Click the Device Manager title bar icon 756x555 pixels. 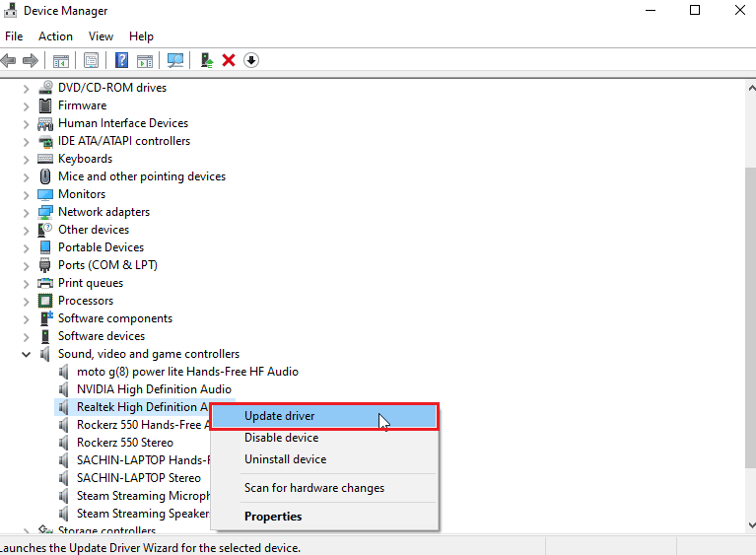point(10,10)
